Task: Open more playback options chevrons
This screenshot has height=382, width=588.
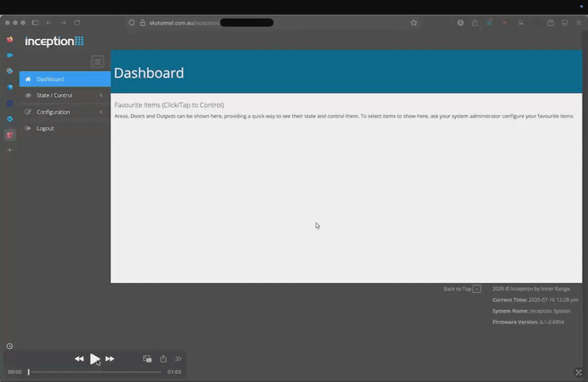Action: [x=178, y=358]
